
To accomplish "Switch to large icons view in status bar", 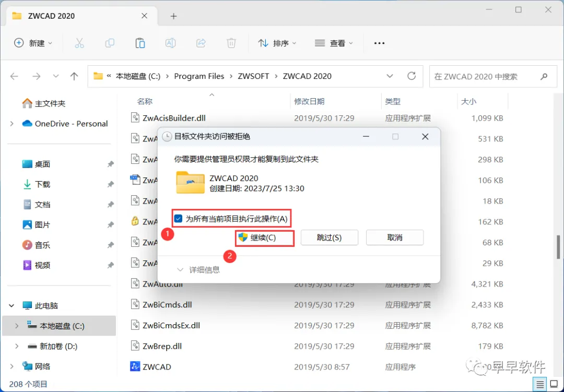I will click(x=554, y=385).
